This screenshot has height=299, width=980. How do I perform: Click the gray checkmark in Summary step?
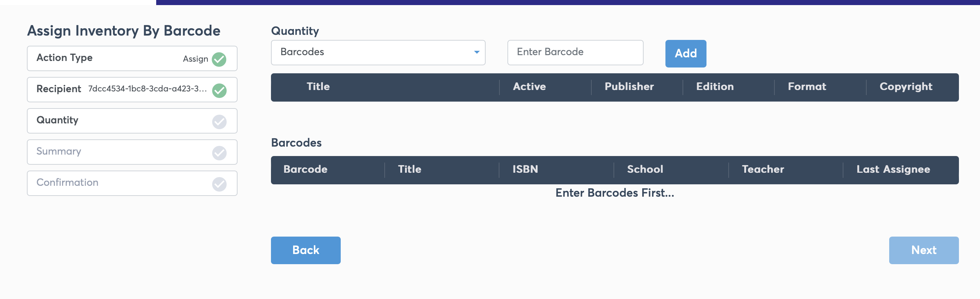(x=219, y=153)
